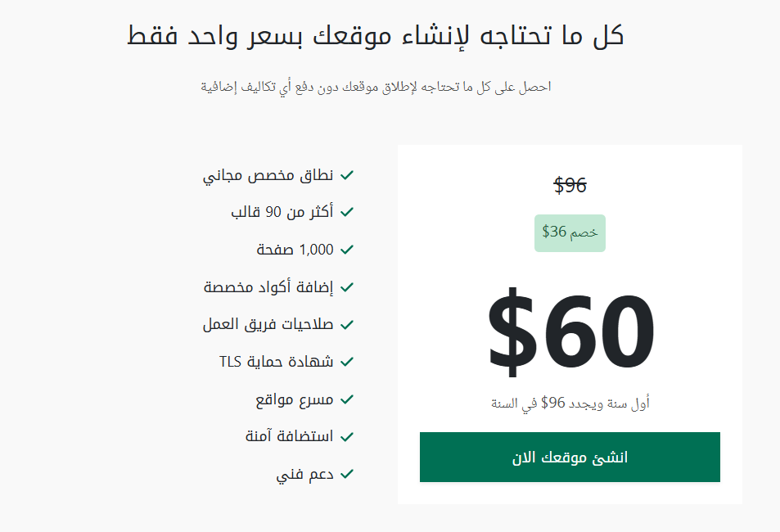Click the green 'انشئ موقعك الان' button
Viewport: 780px width, 532px height.
570,457
